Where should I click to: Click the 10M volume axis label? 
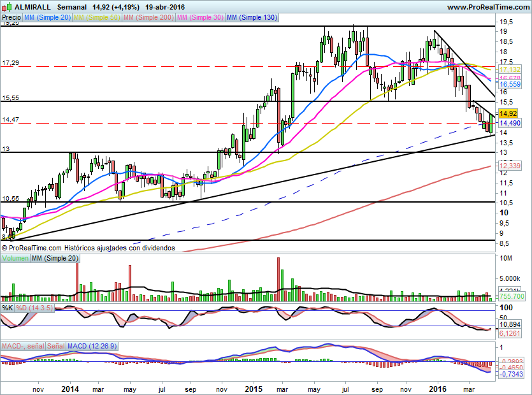(x=506, y=258)
